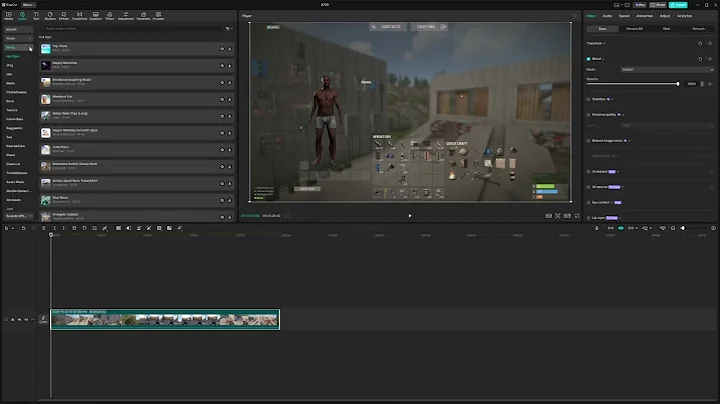Enable the Eye contact checkbox
Screen dimensions: 720x404
click(x=588, y=202)
